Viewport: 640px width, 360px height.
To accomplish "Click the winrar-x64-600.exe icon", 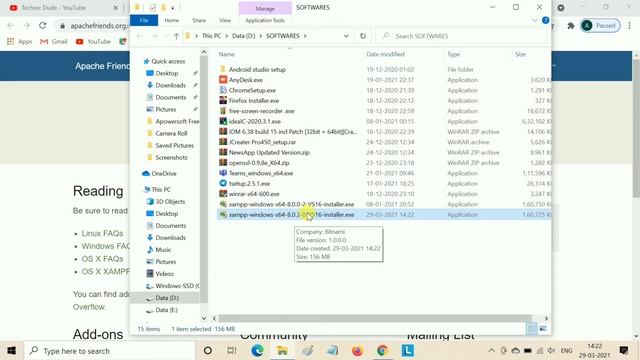I will [x=223, y=194].
